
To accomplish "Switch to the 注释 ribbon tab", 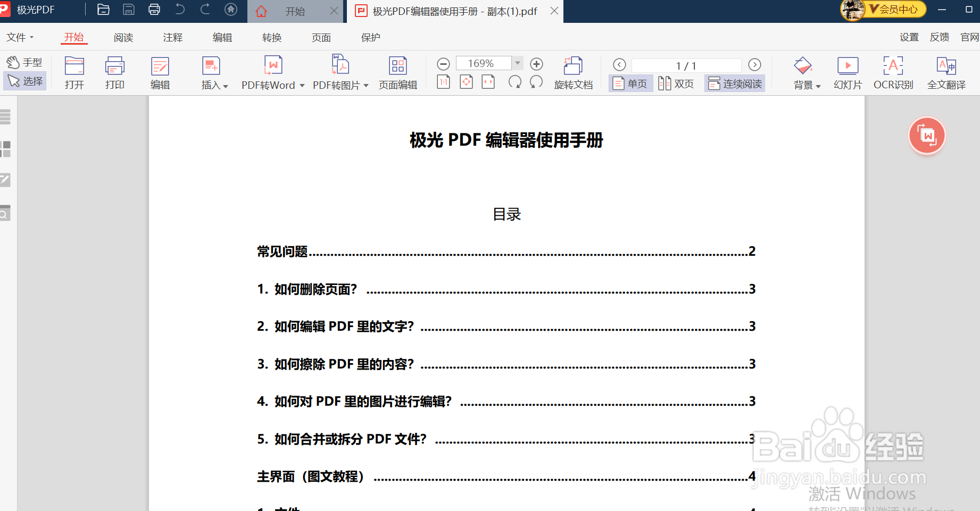I will point(173,37).
